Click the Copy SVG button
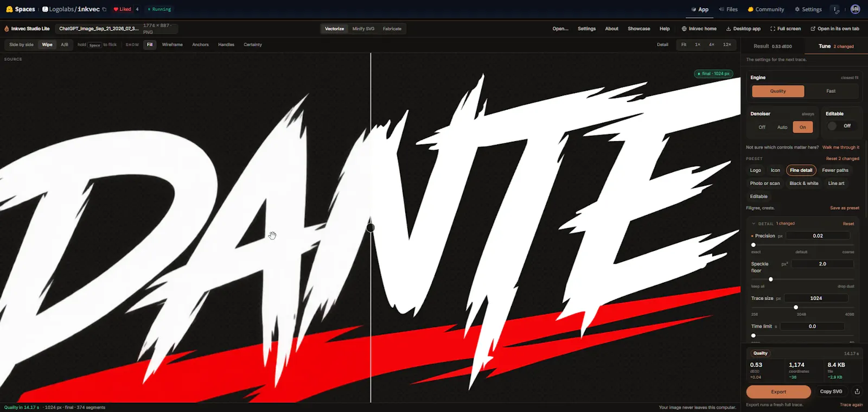868x412 pixels. tap(831, 391)
